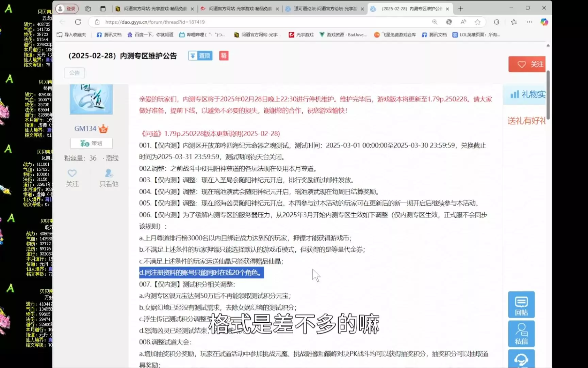
Task: Click the 置顶 pinned badge
Action: [200, 56]
